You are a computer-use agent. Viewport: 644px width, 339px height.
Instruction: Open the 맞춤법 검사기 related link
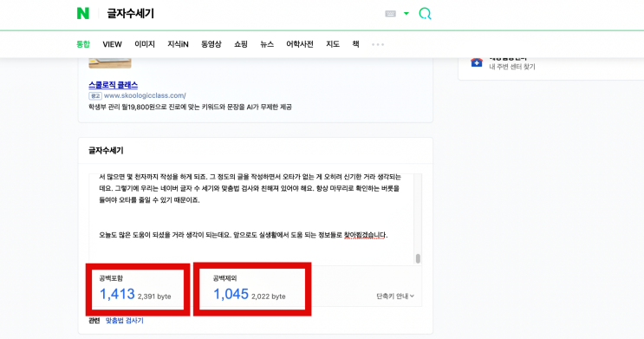point(125,321)
